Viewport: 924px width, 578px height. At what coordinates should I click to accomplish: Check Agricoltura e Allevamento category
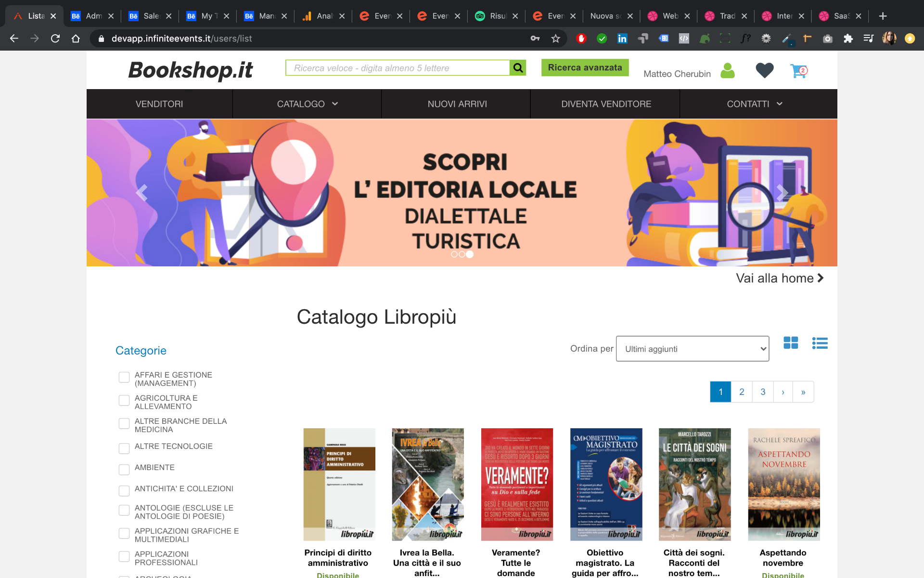click(124, 400)
